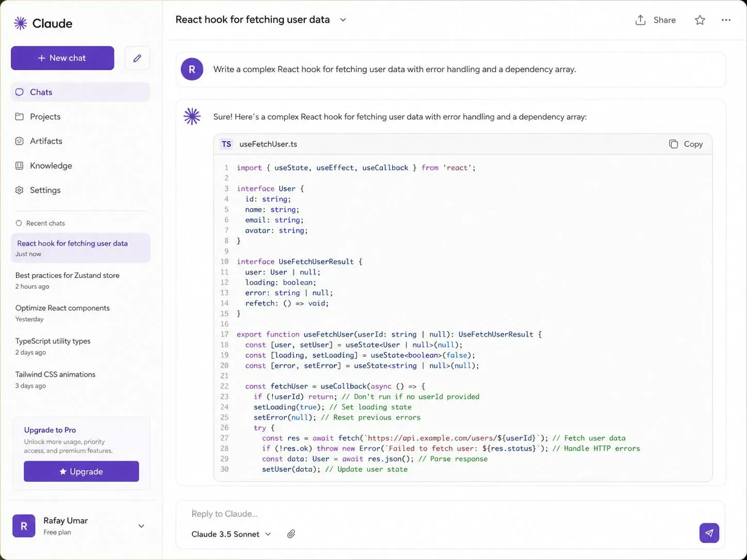Image resolution: width=747 pixels, height=560 pixels.
Task: Click the TS file type badge
Action: coord(226,144)
